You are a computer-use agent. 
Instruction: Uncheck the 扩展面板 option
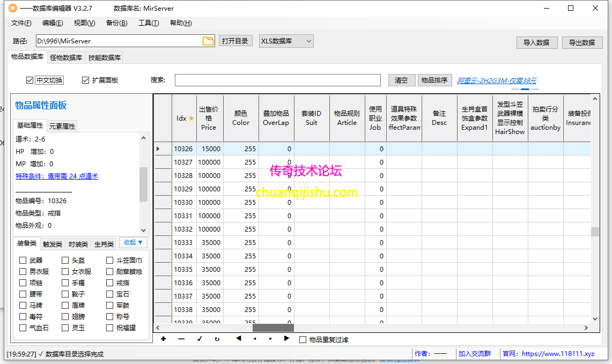(x=85, y=80)
